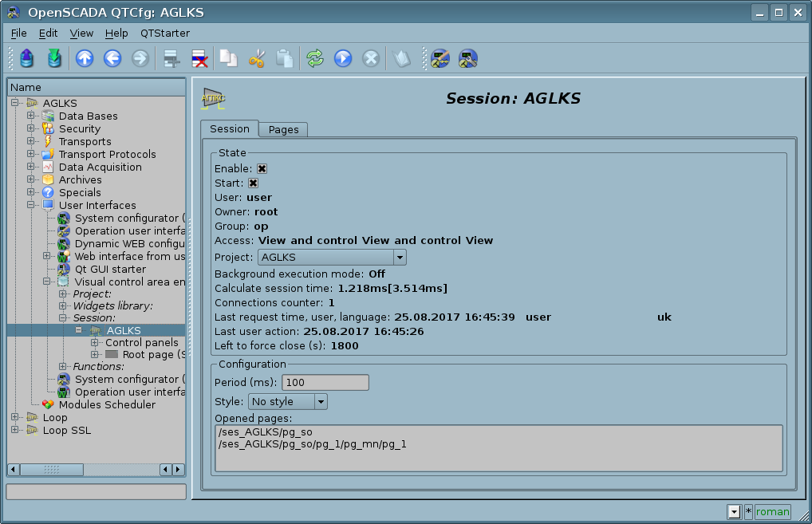The image size is (812, 524).
Task: Refresh the page with green arrows icon
Action: 315,58
